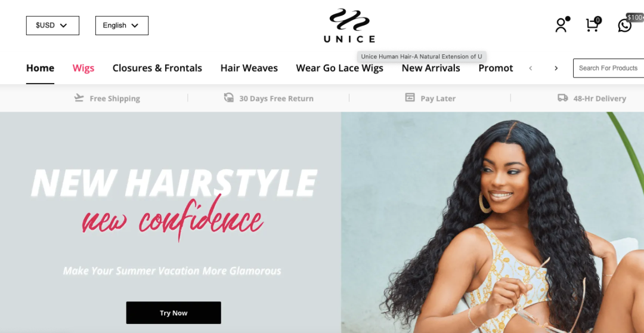Click the 48-Hr Delivery truck icon
644x333 pixels.
[x=563, y=98]
